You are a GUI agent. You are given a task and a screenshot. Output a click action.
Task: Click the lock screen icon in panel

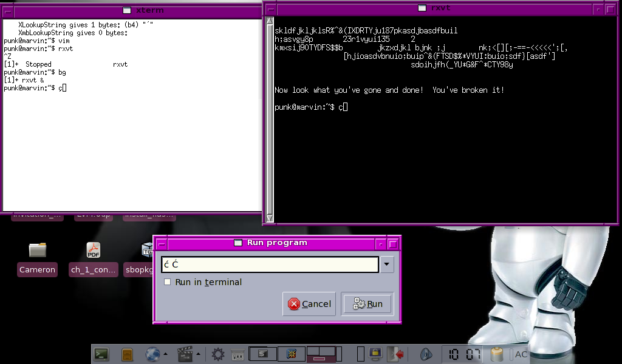[375, 354]
